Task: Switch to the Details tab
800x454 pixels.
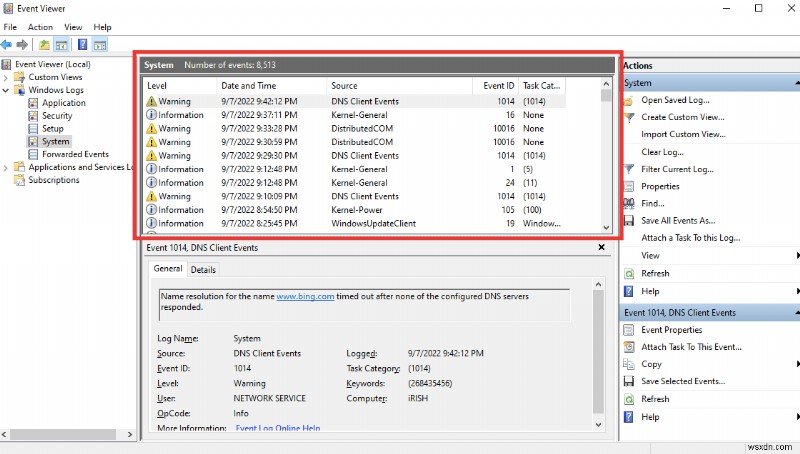Action: point(203,269)
